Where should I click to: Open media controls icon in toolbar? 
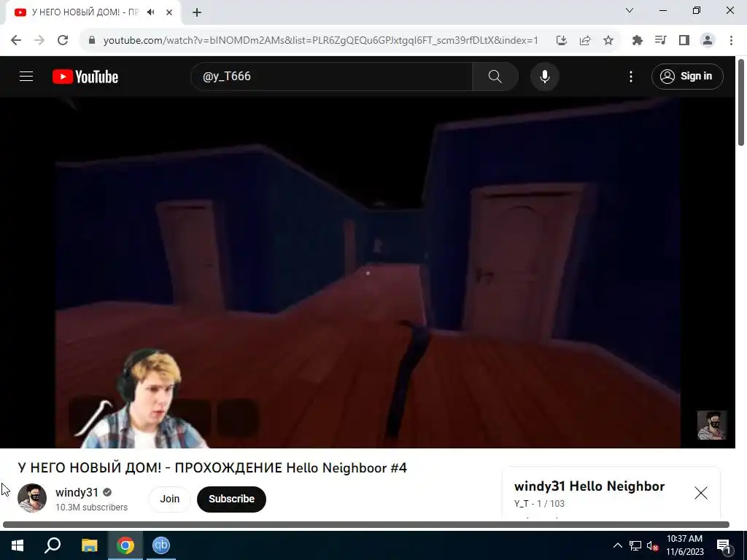(x=660, y=40)
